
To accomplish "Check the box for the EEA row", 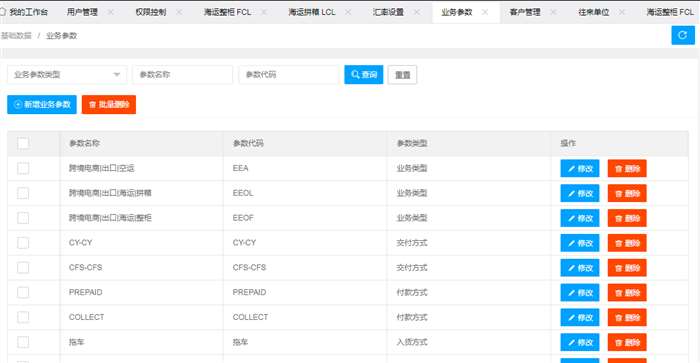I will coord(23,168).
